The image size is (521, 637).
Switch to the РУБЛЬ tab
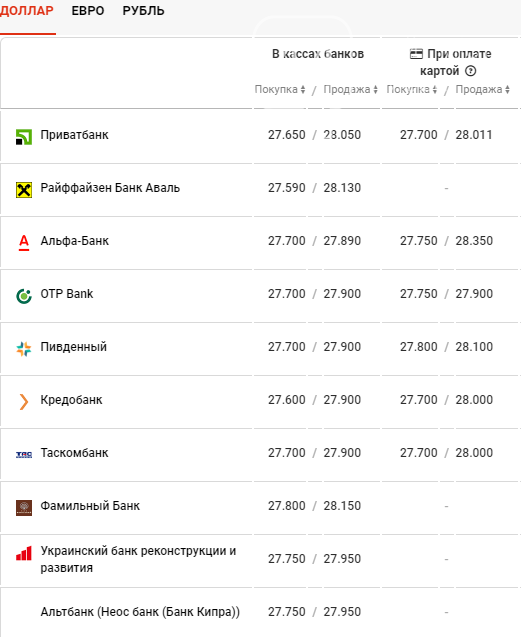[x=143, y=11]
